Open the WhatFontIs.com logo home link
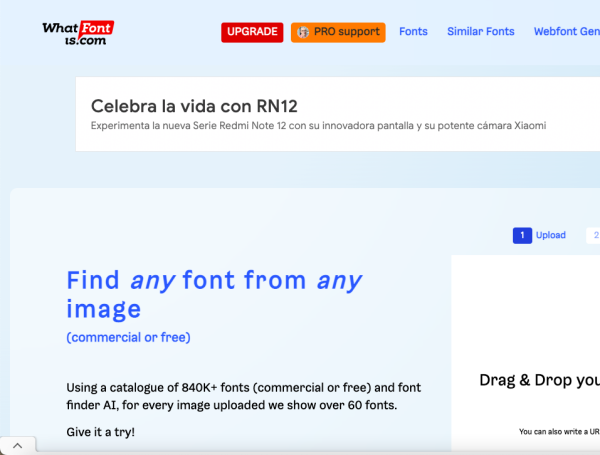Viewport: 600px width, 455px height. 78,33
